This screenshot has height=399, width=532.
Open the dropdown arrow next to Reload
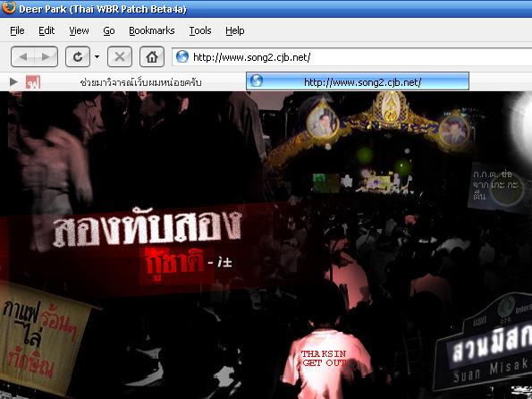click(97, 56)
